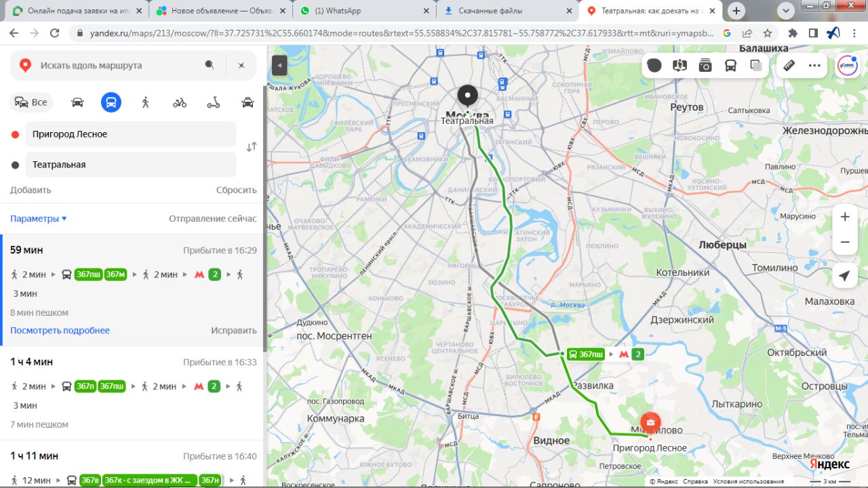Open the tab search dropdown

tap(785, 11)
